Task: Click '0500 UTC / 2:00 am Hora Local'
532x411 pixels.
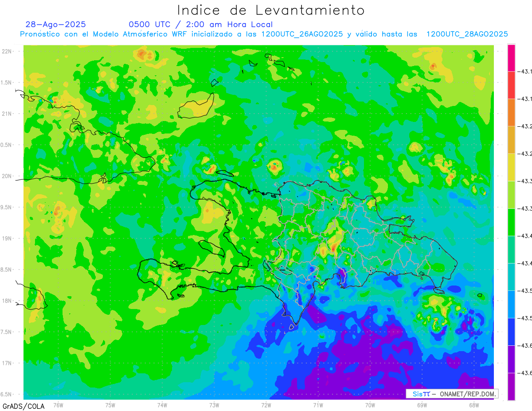Action: click(201, 24)
